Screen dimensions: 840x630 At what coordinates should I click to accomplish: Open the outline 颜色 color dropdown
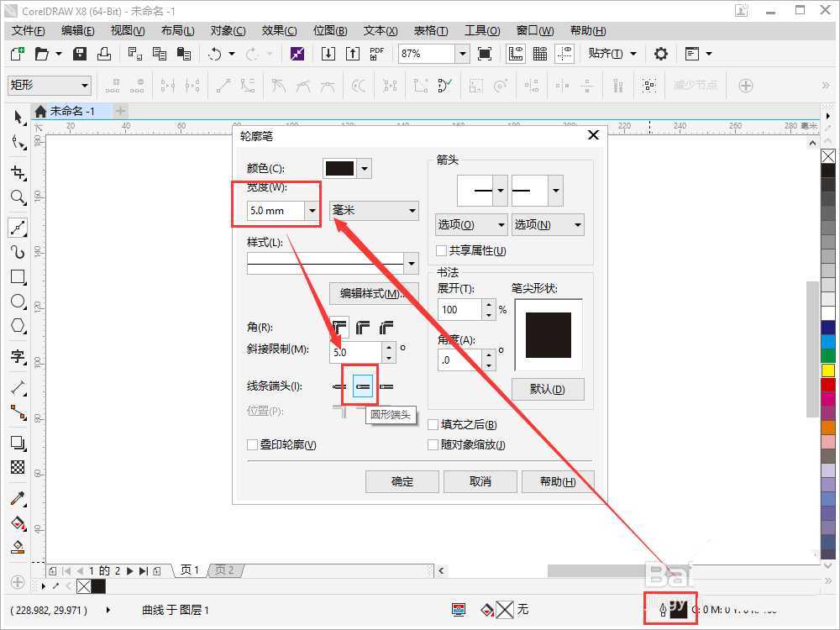click(x=365, y=167)
